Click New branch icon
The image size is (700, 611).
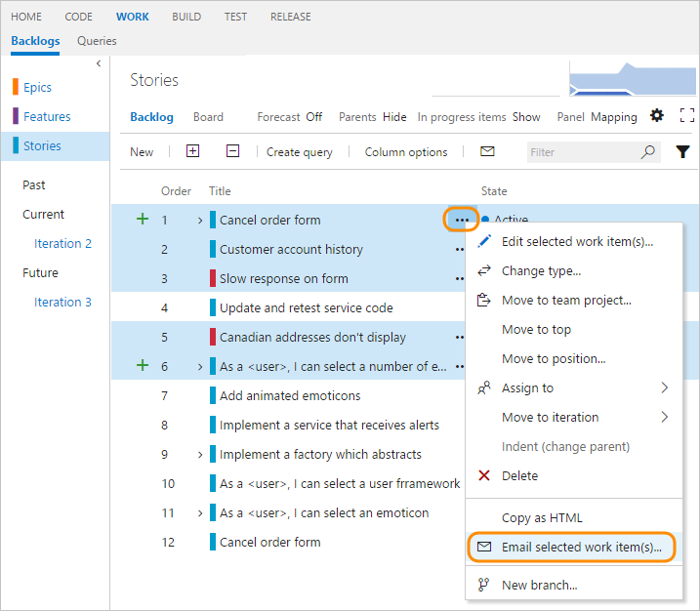[x=483, y=585]
